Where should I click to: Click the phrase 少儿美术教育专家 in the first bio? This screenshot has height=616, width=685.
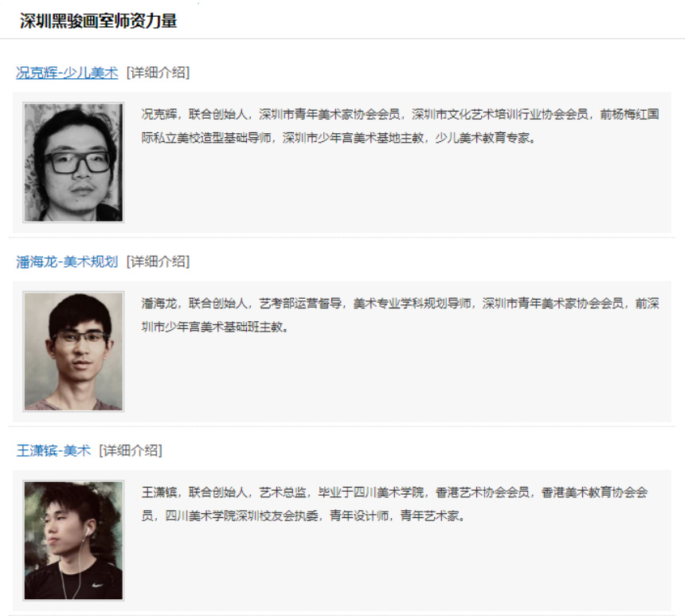(482, 138)
